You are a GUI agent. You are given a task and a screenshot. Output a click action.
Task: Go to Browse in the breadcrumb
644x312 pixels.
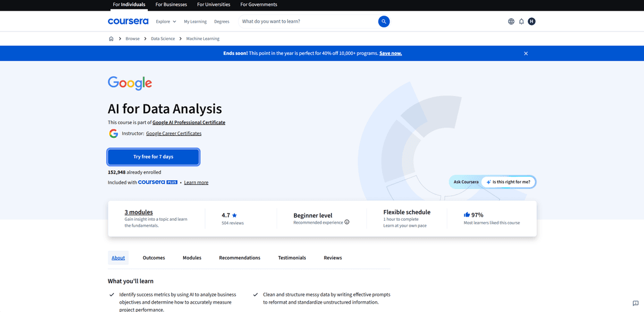tap(132, 39)
